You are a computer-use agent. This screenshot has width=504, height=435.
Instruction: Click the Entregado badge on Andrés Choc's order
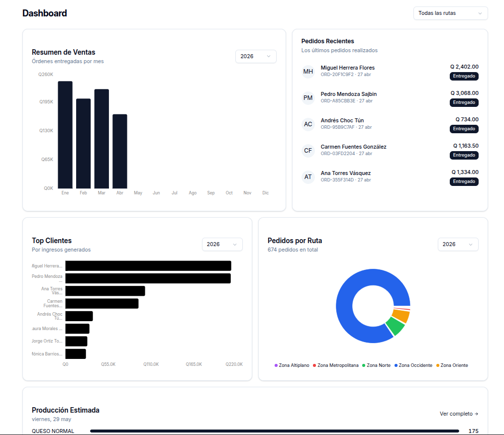point(464,129)
